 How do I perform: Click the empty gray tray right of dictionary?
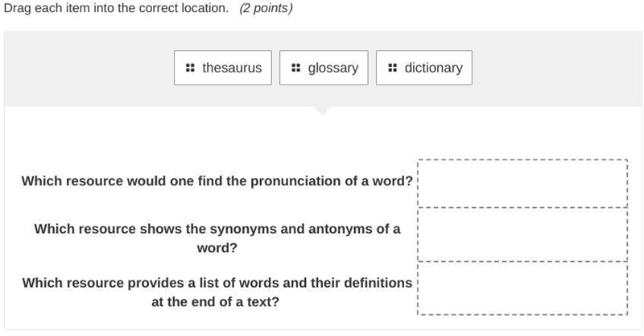coord(557,68)
